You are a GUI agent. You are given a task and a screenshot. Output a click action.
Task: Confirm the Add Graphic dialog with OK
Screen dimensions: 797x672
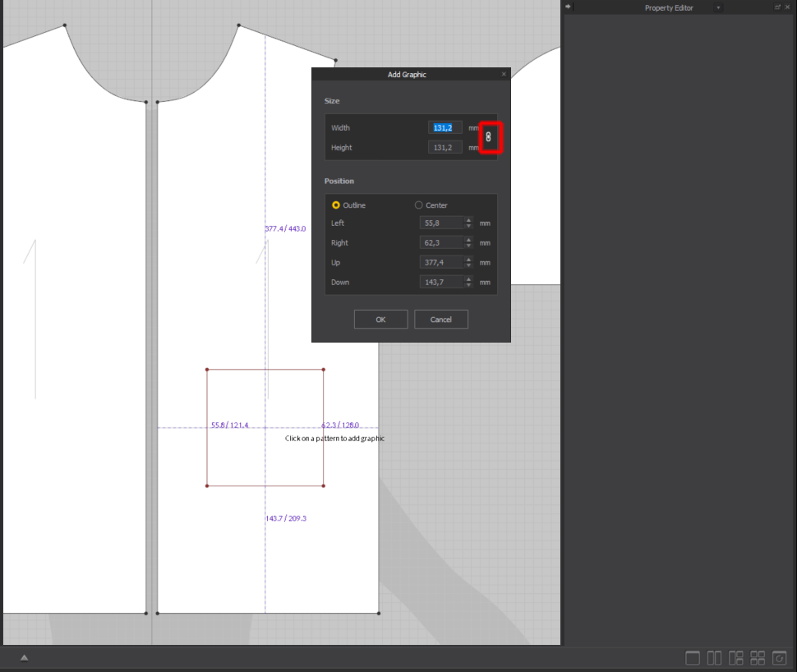tap(380, 320)
